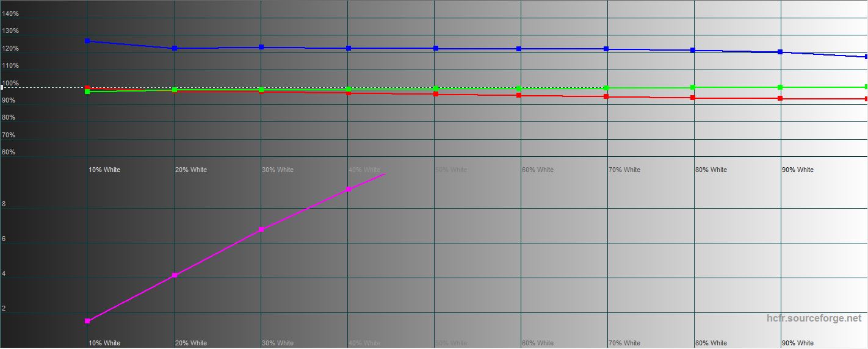Click the '20% White' label under the RGB graph

coord(191,170)
